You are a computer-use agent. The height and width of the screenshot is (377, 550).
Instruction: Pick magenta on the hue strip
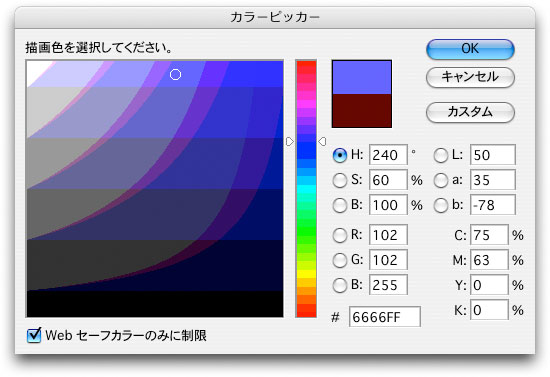pos(306,104)
